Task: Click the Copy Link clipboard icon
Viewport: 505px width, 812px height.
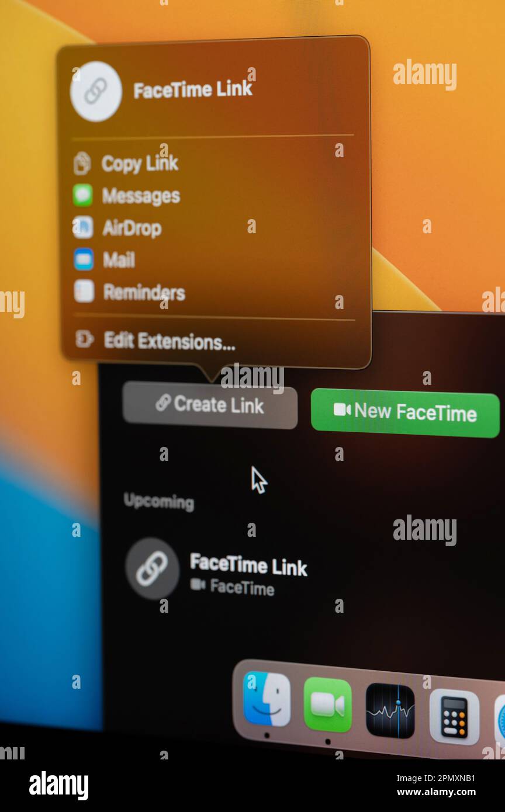Action: tap(82, 163)
